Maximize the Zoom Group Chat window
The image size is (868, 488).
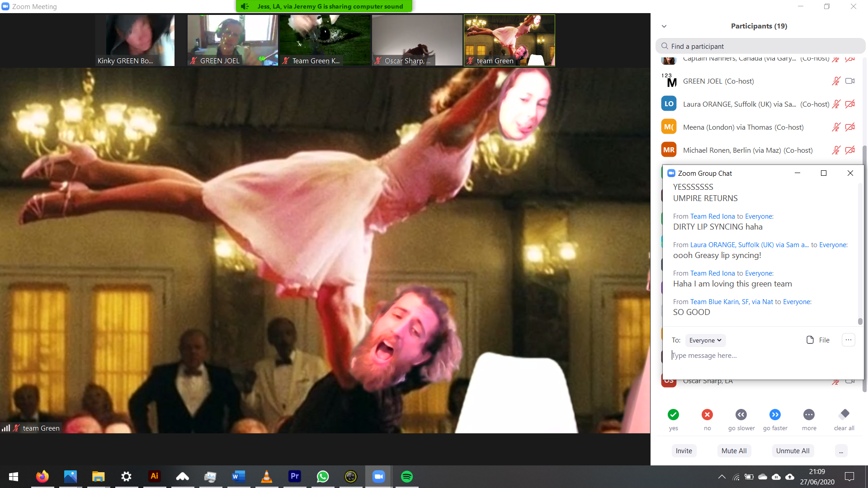pos(824,173)
